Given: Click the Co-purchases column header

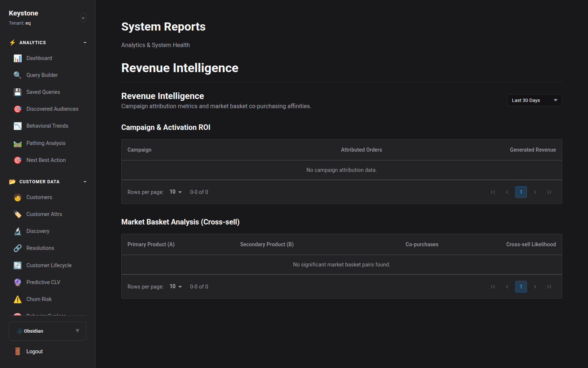Looking at the screenshot, I should [422, 244].
